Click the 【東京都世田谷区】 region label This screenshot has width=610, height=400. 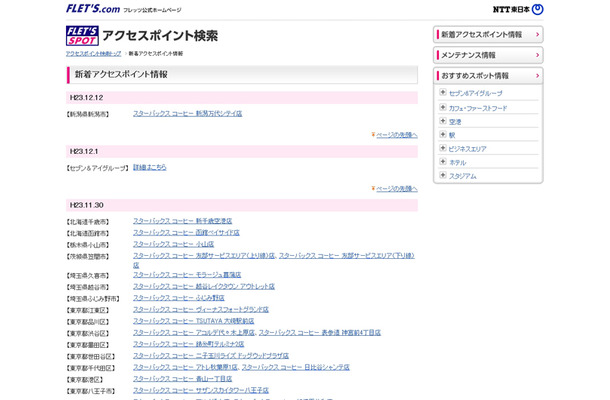91,357
